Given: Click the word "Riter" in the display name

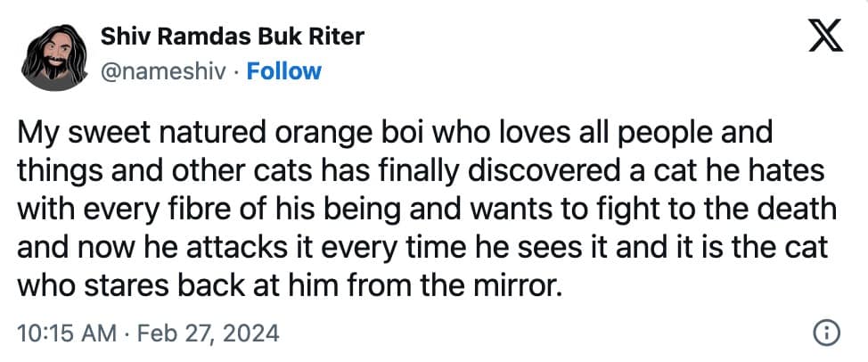Looking at the screenshot, I should click(x=337, y=37).
